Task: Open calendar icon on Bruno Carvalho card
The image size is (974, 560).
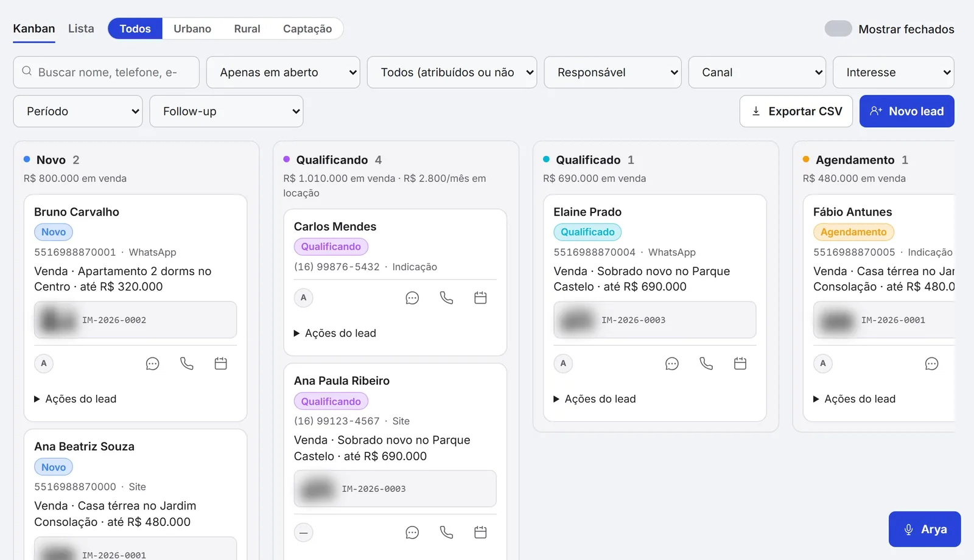Action: pos(221,364)
